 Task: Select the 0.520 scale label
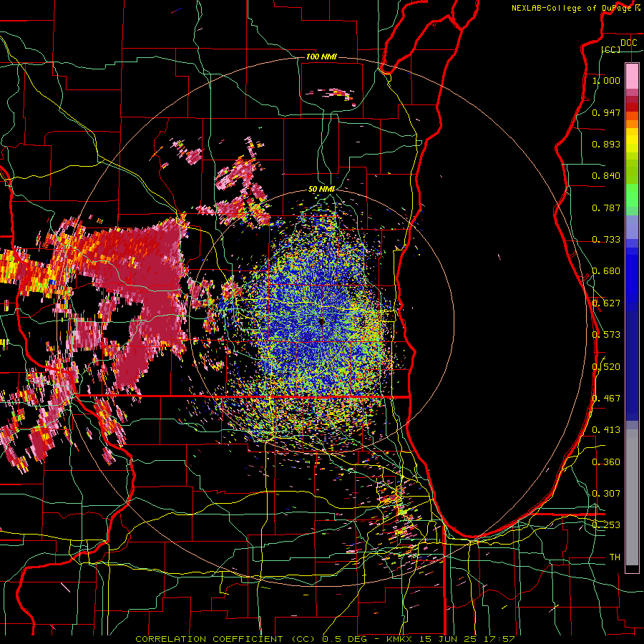(606, 367)
